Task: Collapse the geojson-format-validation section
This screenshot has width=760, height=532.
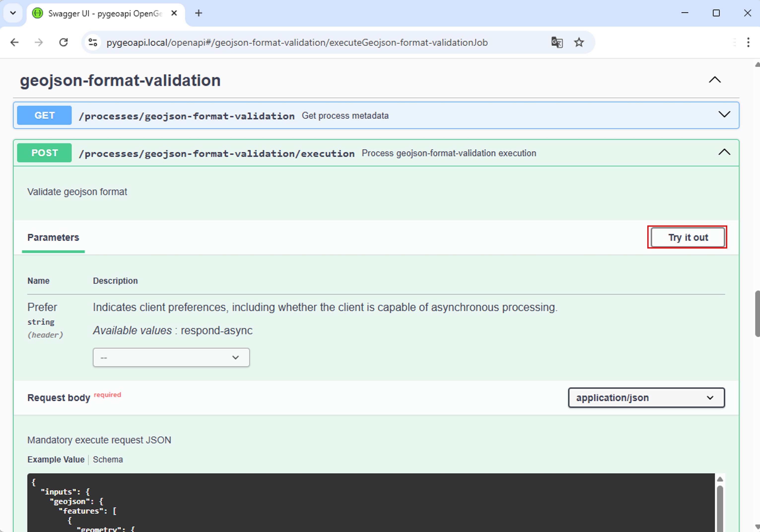Action: [715, 80]
